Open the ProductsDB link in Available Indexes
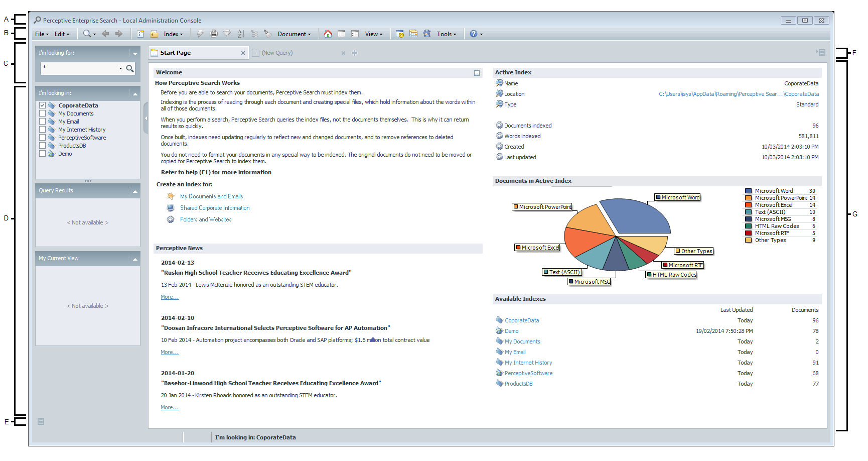Viewport: 868px width, 461px height. [519, 384]
